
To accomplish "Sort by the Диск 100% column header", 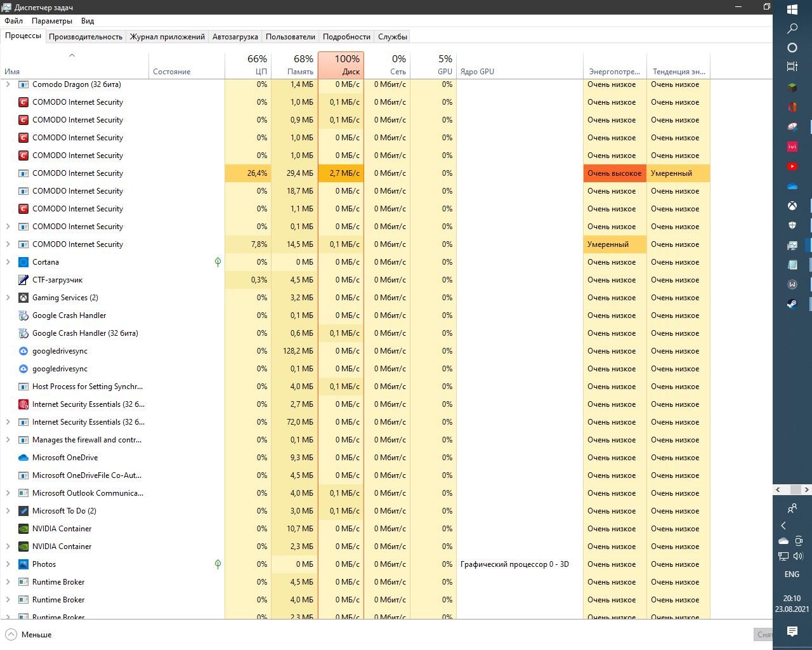I will pyautogui.click(x=341, y=65).
